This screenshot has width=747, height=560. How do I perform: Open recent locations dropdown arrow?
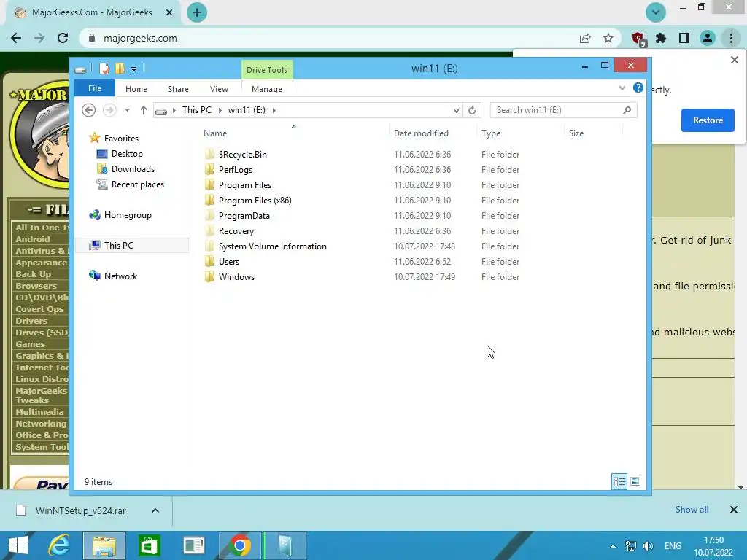[x=127, y=110]
